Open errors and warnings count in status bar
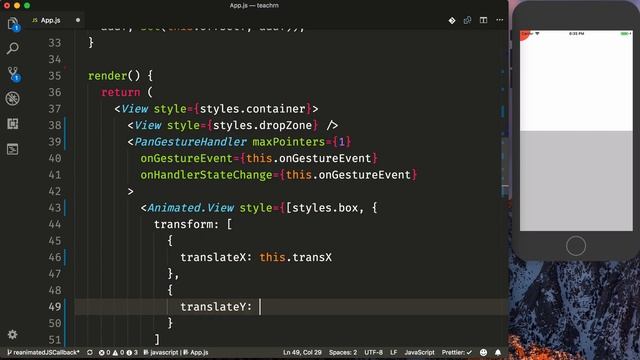Viewport: 640px width, 360px height. (118, 353)
